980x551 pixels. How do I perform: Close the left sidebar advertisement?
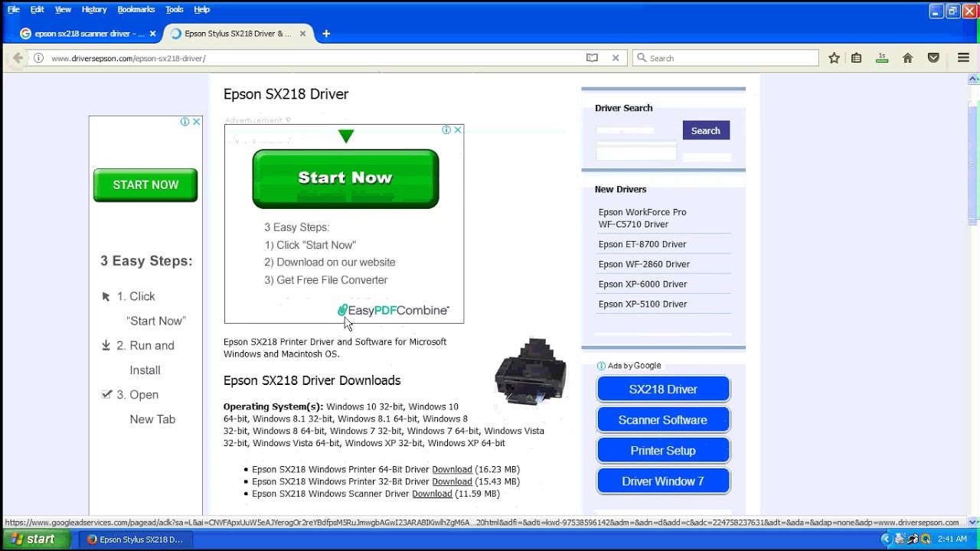(x=196, y=122)
